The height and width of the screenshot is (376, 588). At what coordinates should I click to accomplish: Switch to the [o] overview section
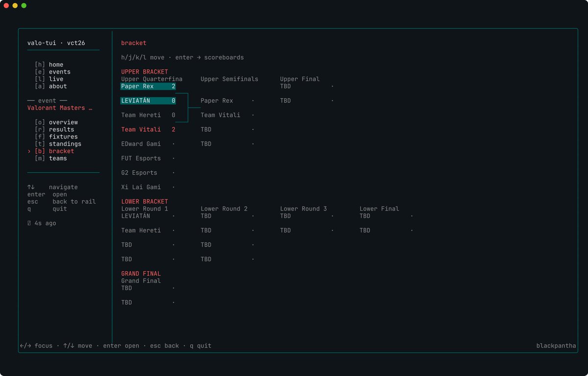(56, 122)
